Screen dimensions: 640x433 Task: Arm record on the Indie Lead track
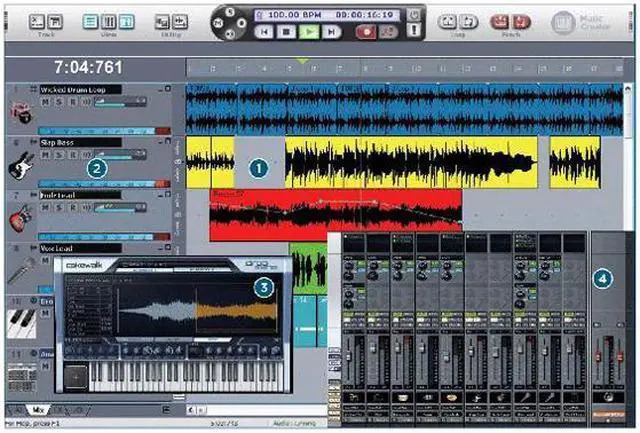(71, 208)
